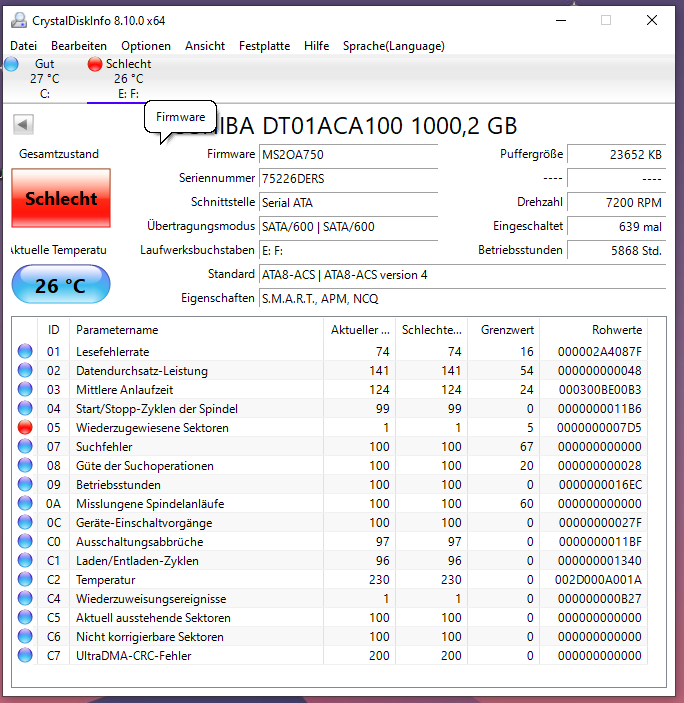The image size is (684, 703).
Task: Click status icon for C2 Temperatur
Action: [x=25, y=579]
